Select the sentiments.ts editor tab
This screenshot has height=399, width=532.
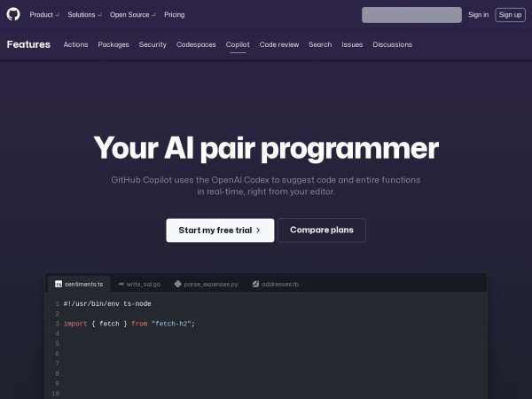pyautogui.click(x=79, y=284)
